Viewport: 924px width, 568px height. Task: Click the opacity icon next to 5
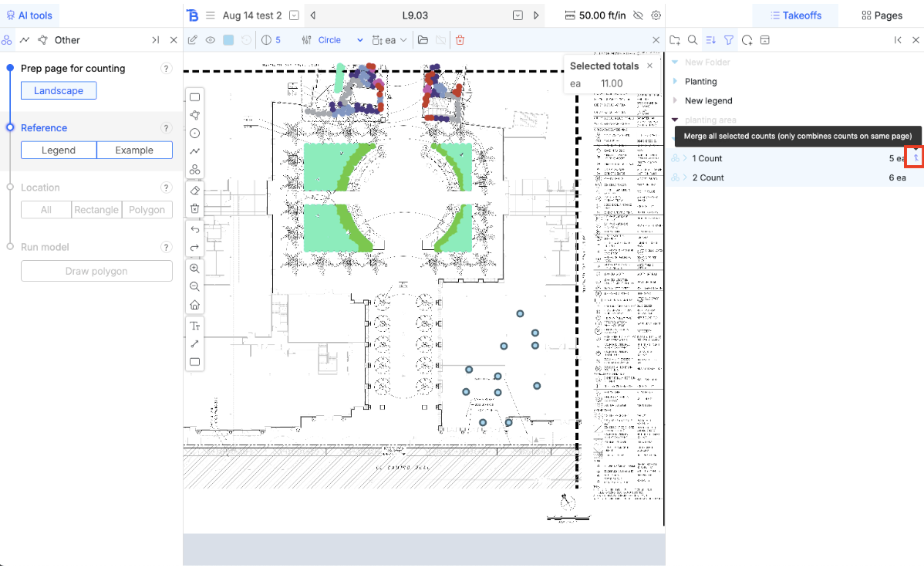[266, 40]
